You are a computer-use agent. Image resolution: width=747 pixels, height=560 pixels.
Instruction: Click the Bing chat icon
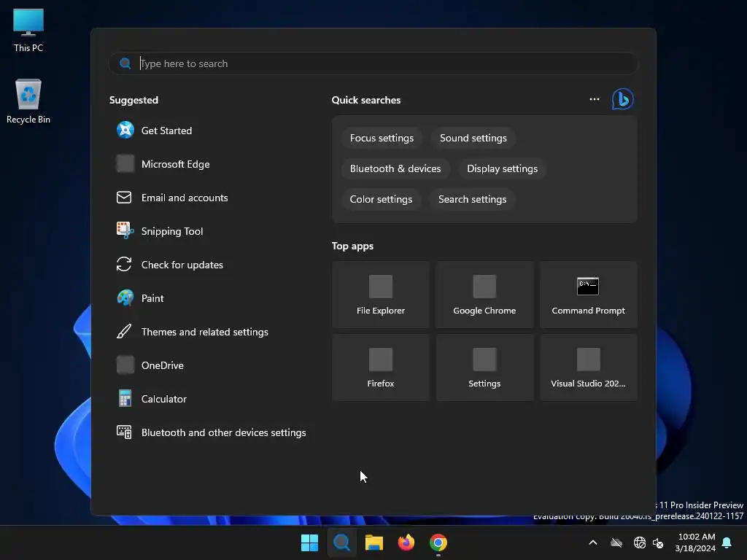click(623, 99)
